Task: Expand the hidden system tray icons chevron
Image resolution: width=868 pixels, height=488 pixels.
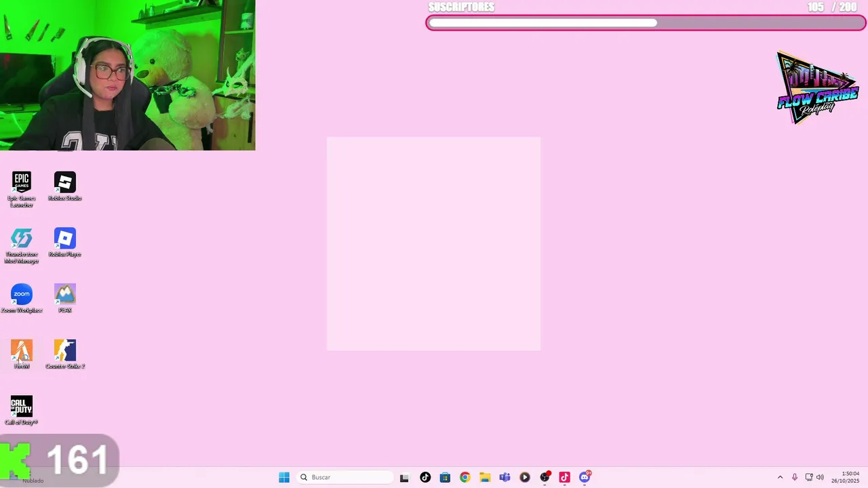Action: [780, 477]
